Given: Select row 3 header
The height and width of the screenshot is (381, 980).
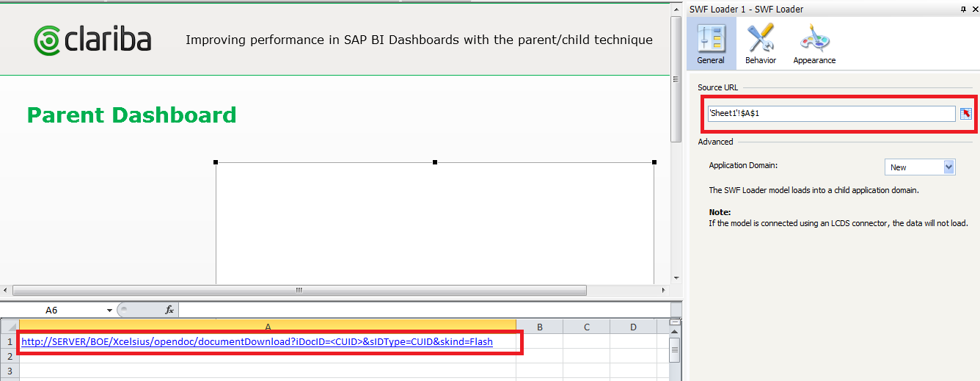Looking at the screenshot, I should click(10, 371).
